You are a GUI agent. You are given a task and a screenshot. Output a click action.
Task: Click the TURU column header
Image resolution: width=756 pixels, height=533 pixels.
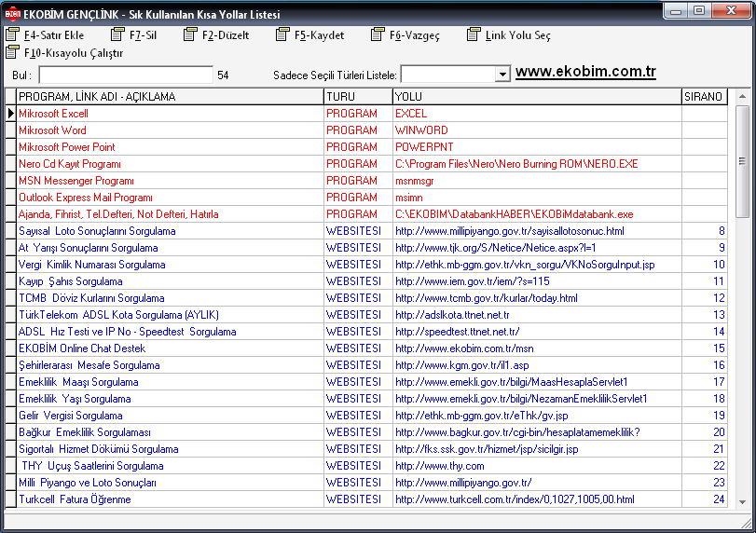pyautogui.click(x=359, y=96)
